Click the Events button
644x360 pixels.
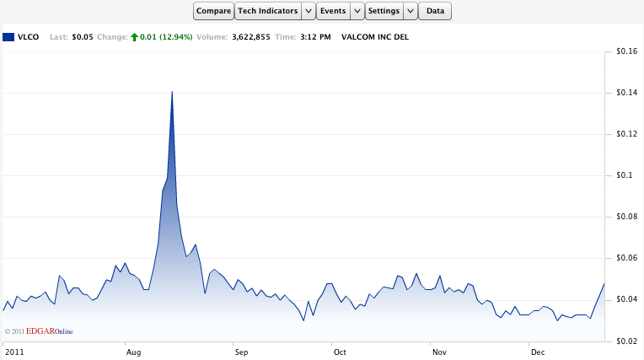tap(333, 11)
